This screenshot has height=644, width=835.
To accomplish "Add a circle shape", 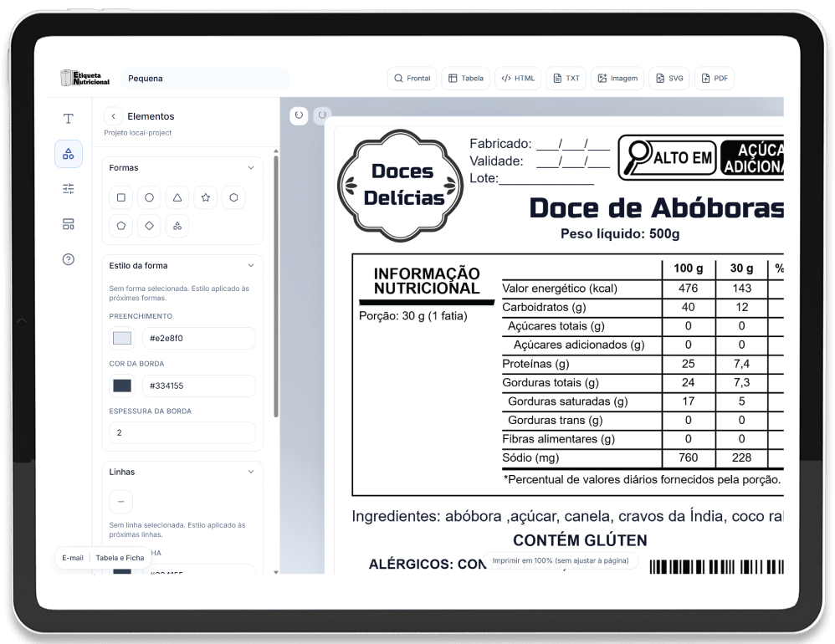I will pyautogui.click(x=149, y=197).
